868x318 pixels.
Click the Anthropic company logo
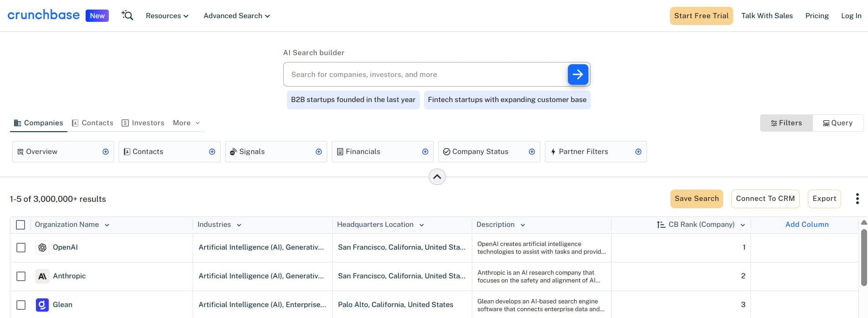coord(42,276)
